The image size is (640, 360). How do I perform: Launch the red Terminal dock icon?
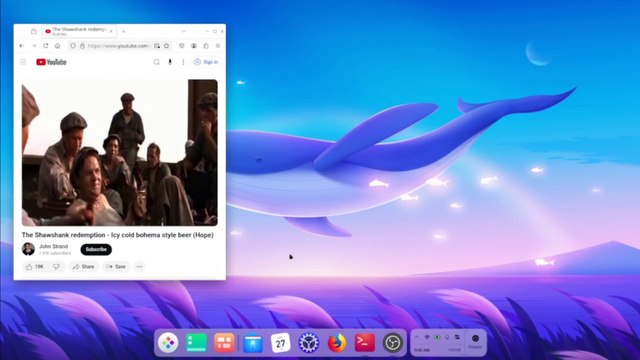point(365,342)
